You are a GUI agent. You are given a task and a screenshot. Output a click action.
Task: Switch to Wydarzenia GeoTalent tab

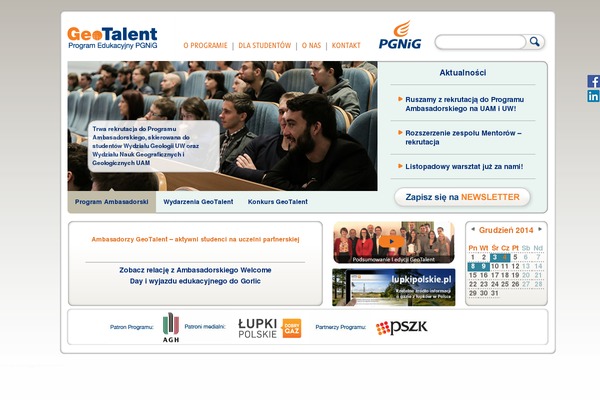click(x=198, y=202)
